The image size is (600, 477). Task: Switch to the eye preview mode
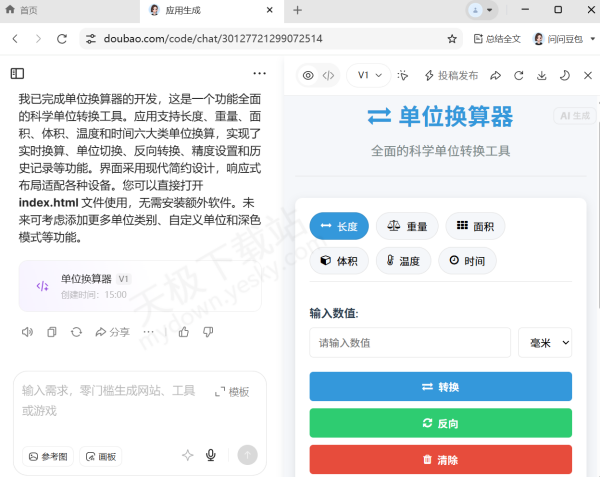308,75
